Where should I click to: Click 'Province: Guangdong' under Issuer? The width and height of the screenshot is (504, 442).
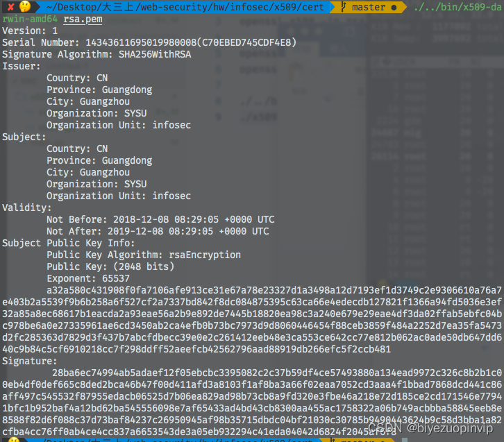(x=99, y=90)
